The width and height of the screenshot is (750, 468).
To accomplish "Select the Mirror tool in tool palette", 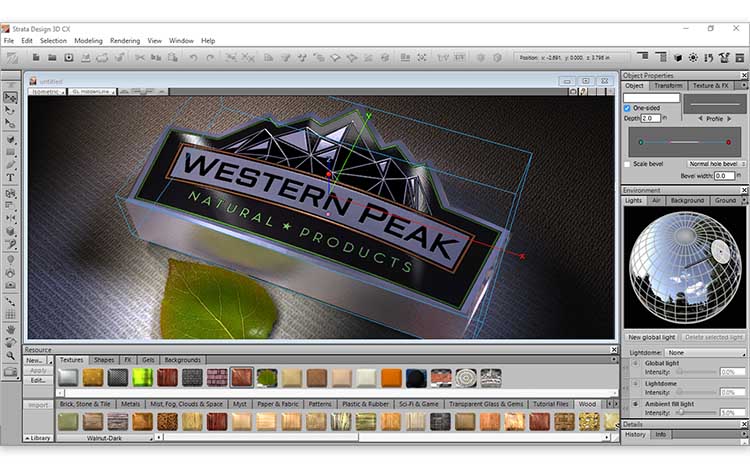I will (10, 218).
